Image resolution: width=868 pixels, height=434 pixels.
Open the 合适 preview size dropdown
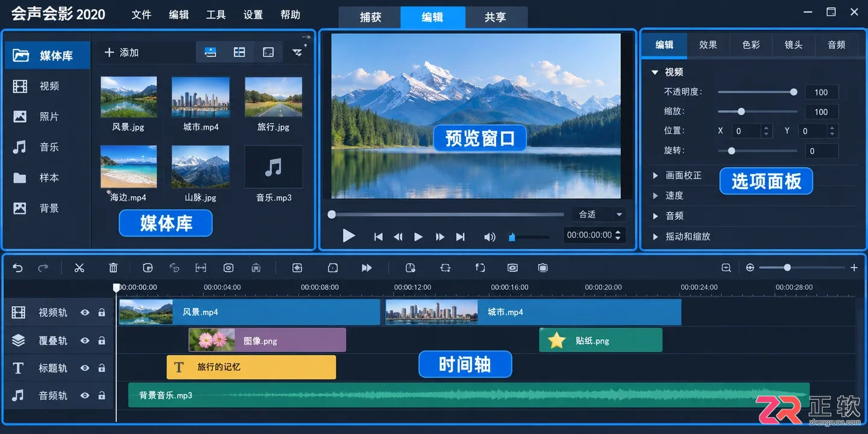pos(598,214)
